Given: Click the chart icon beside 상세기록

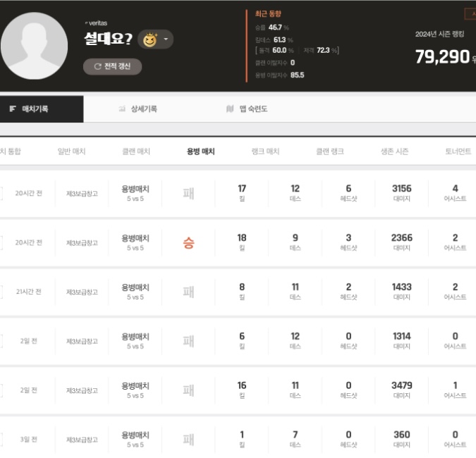Looking at the screenshot, I should (122, 109).
